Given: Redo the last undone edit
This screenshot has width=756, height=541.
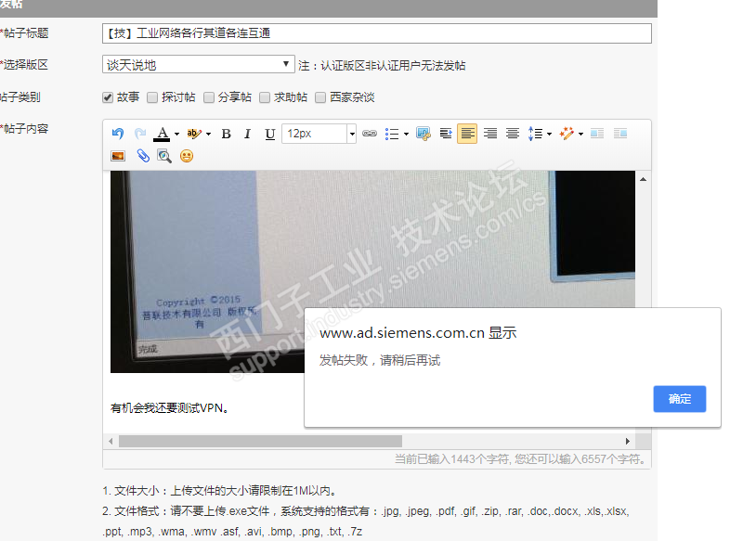Looking at the screenshot, I should pyautogui.click(x=140, y=134).
